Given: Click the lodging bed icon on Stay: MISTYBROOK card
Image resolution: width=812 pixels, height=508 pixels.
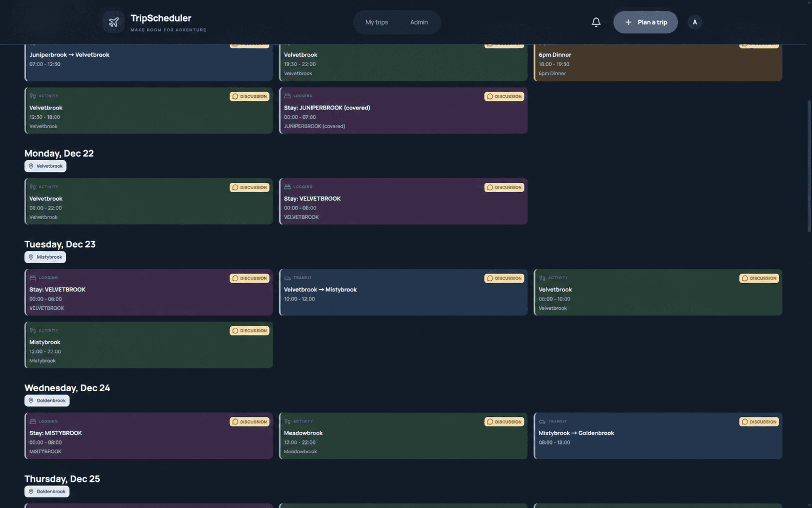Looking at the screenshot, I should (x=33, y=421).
